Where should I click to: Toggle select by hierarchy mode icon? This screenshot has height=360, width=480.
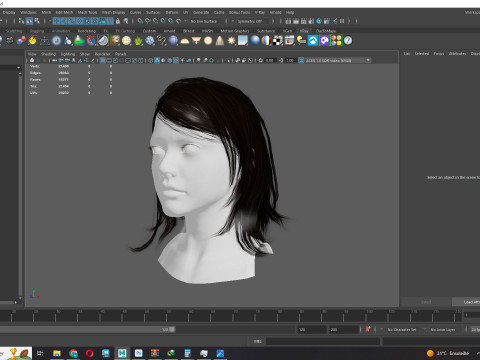pyautogui.click(x=21, y=21)
